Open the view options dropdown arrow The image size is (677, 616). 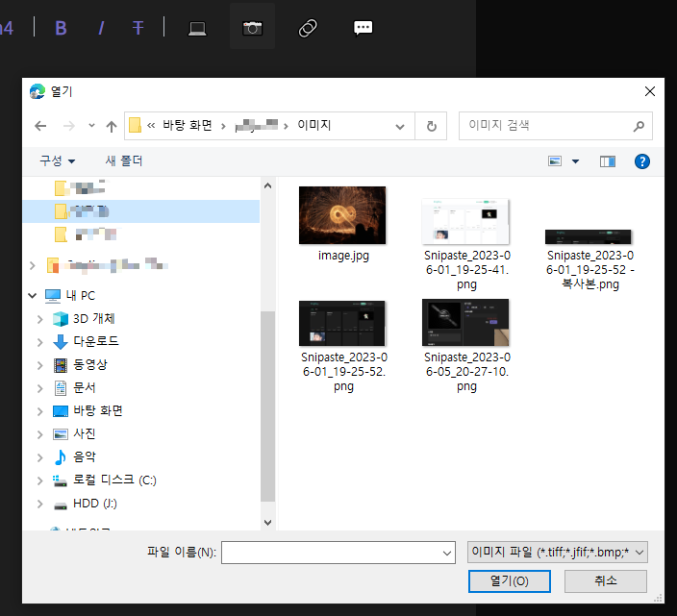pyautogui.click(x=575, y=161)
